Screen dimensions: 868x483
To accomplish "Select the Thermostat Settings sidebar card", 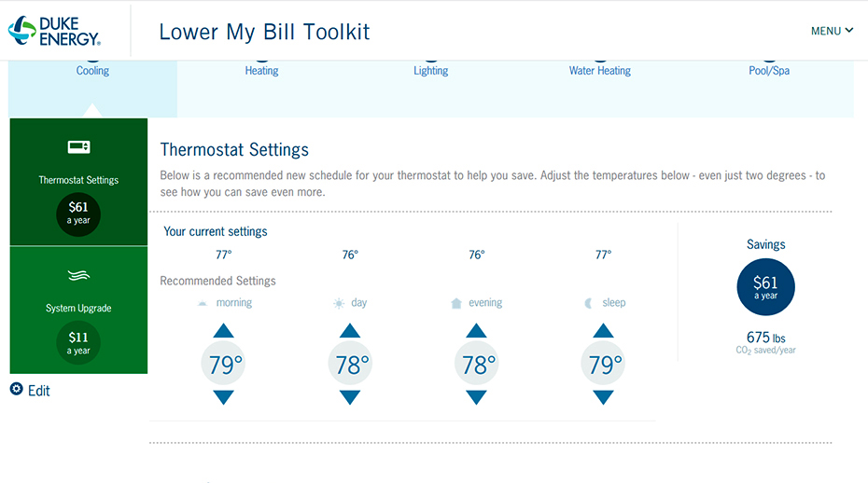I will pyautogui.click(x=78, y=182).
